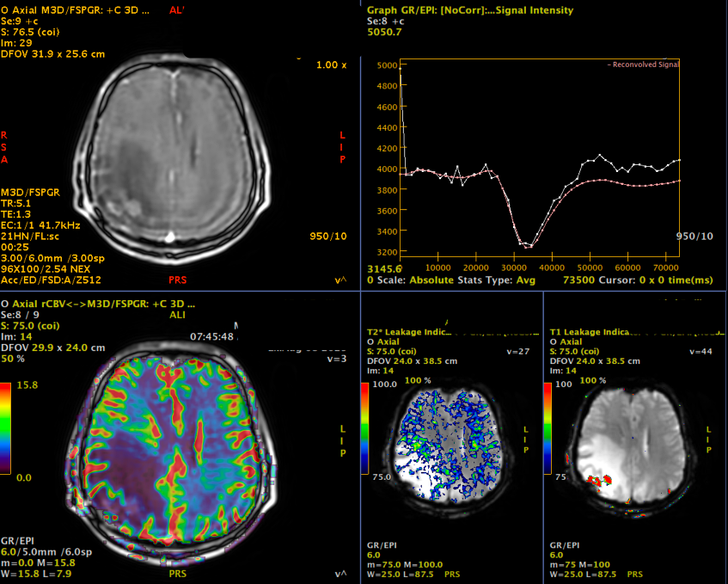Click the 1.00 x zoom factor annotation
This screenshot has width=728, height=584.
pyautogui.click(x=331, y=65)
